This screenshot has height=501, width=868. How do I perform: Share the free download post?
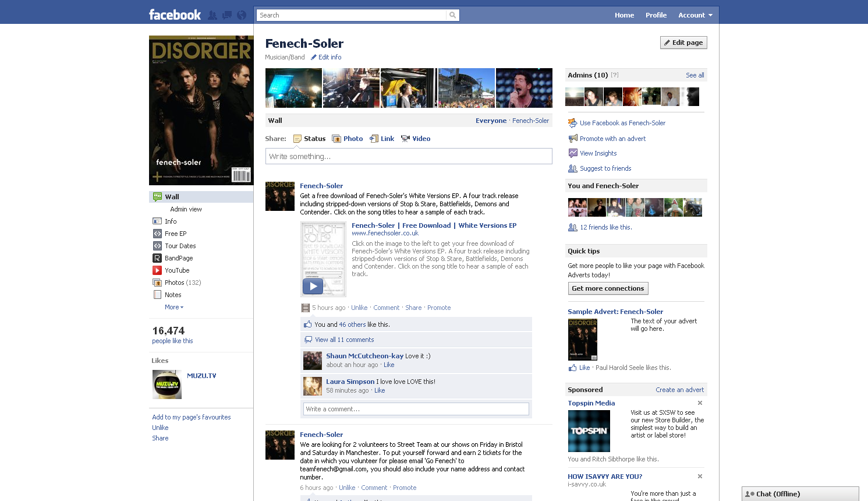tap(413, 308)
